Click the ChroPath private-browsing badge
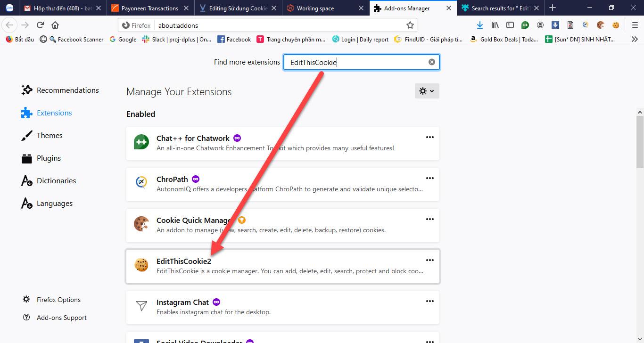The height and width of the screenshot is (343, 644). point(196,179)
